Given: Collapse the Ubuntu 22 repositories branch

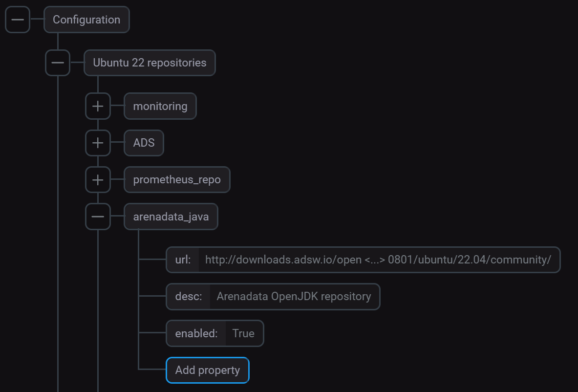Looking at the screenshot, I should click(x=57, y=63).
